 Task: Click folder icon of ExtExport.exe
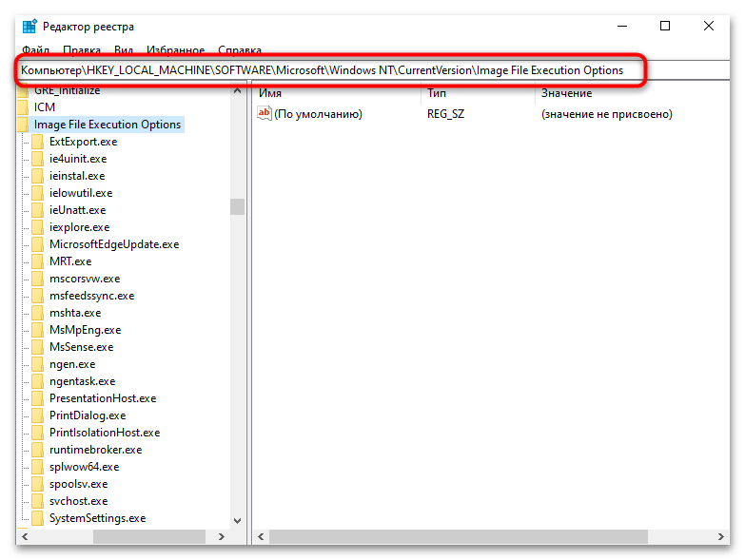click(x=37, y=142)
